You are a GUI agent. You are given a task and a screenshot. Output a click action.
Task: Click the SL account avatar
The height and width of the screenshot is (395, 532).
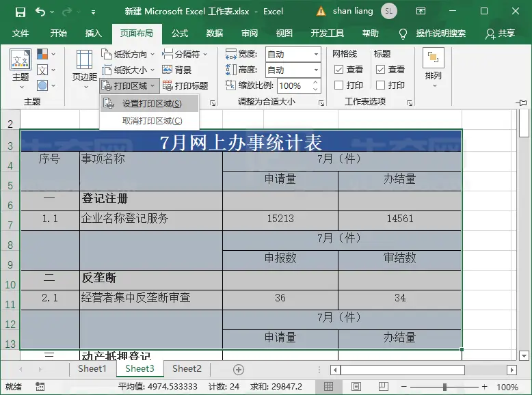(x=389, y=11)
